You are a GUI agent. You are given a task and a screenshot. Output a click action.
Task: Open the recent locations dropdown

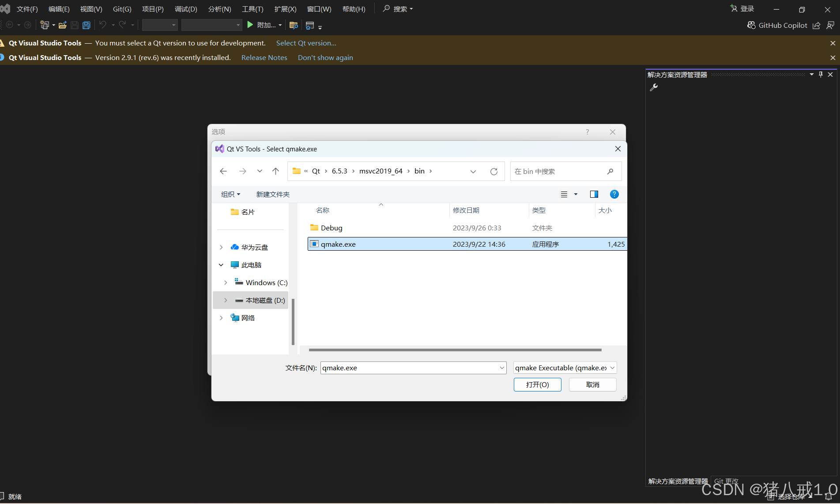260,171
